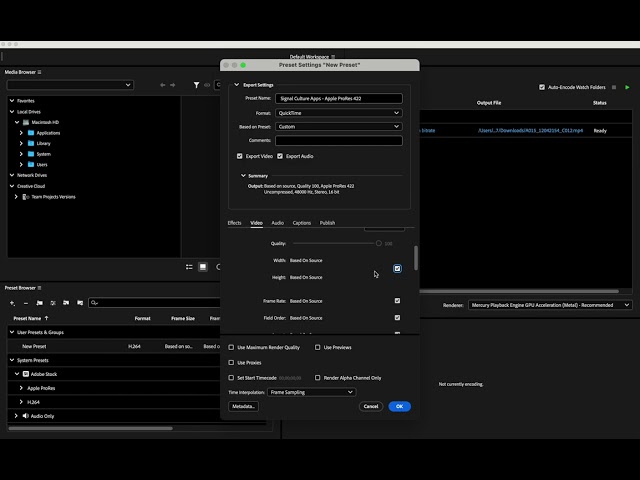Expand the Users folder in Media Browser
Screen dimensions: 640x480
pyautogui.click(x=21, y=164)
